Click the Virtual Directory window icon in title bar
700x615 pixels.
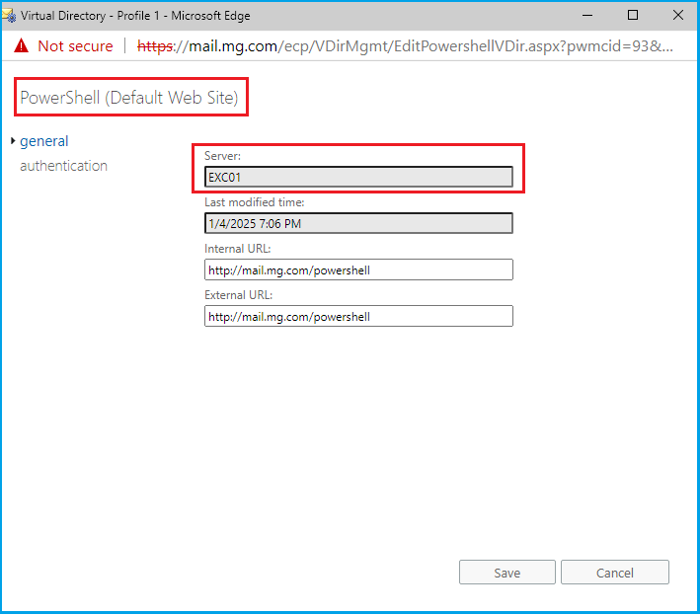[11, 15]
